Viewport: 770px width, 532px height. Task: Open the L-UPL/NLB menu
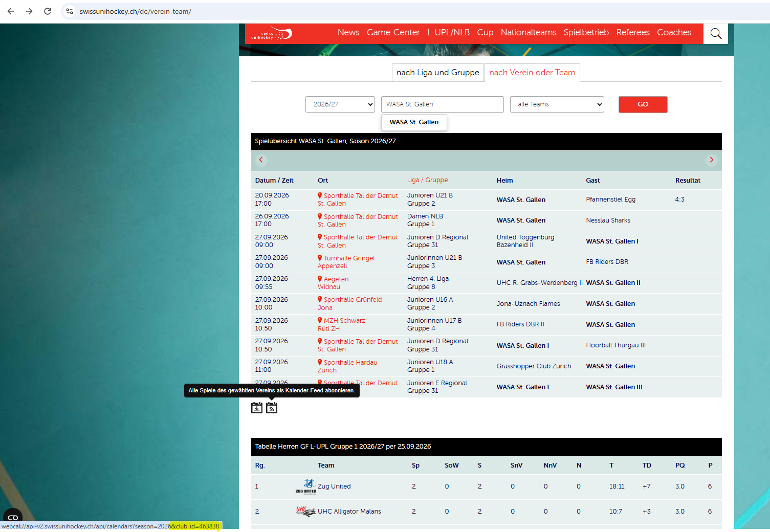point(448,32)
